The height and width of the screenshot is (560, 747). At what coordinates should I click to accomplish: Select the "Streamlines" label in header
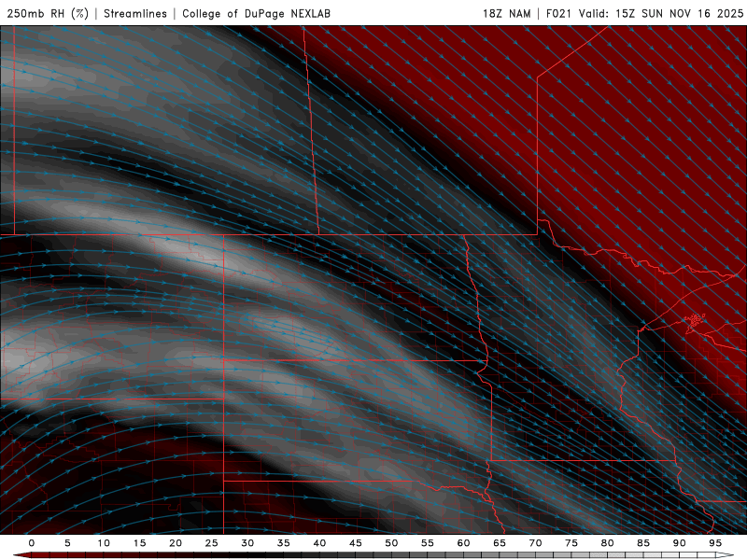[135, 13]
